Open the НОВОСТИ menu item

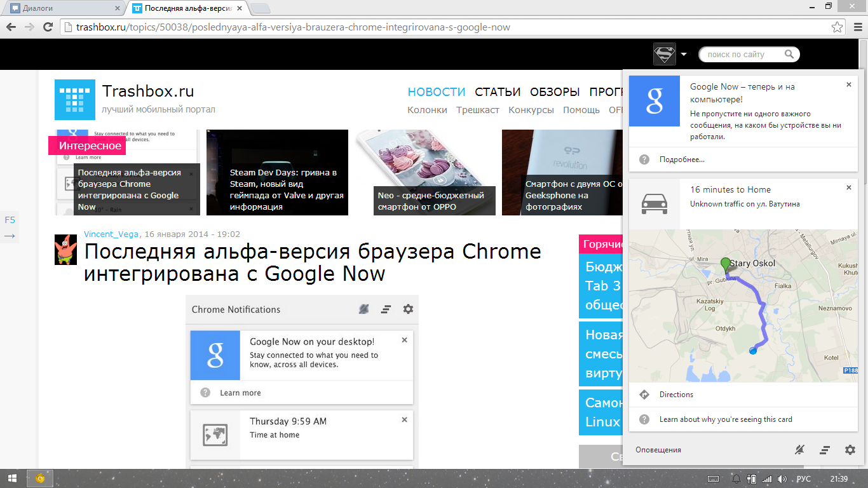(437, 92)
